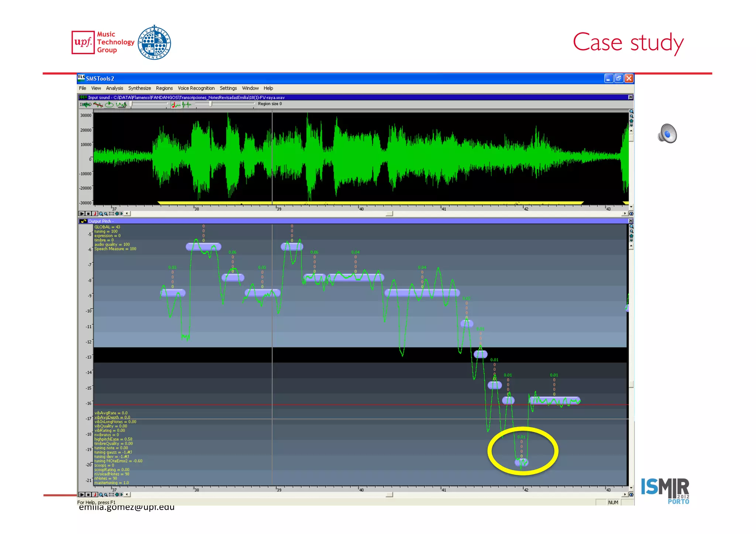Click the green loop arrow icon
The width and height of the screenshot is (756, 534).
tap(109, 104)
